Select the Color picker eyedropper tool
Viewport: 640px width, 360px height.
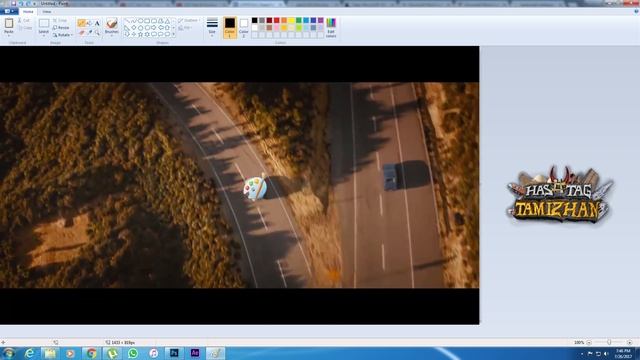(89, 32)
